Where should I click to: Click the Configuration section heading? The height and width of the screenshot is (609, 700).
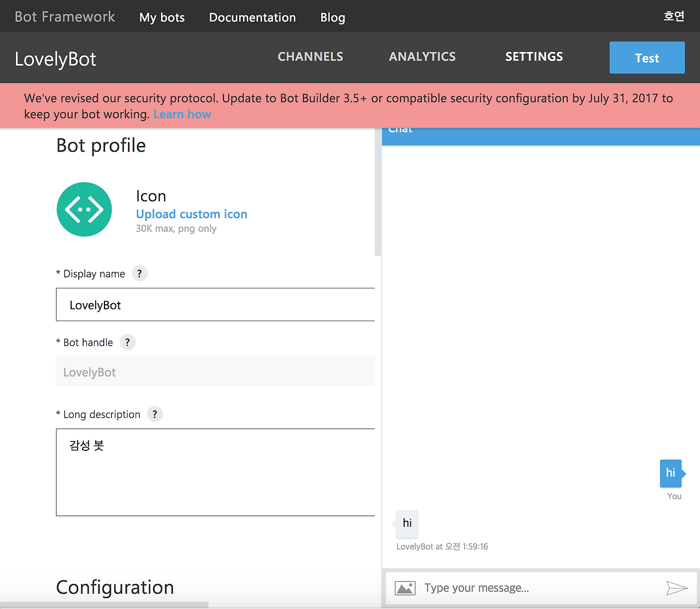[115, 588]
